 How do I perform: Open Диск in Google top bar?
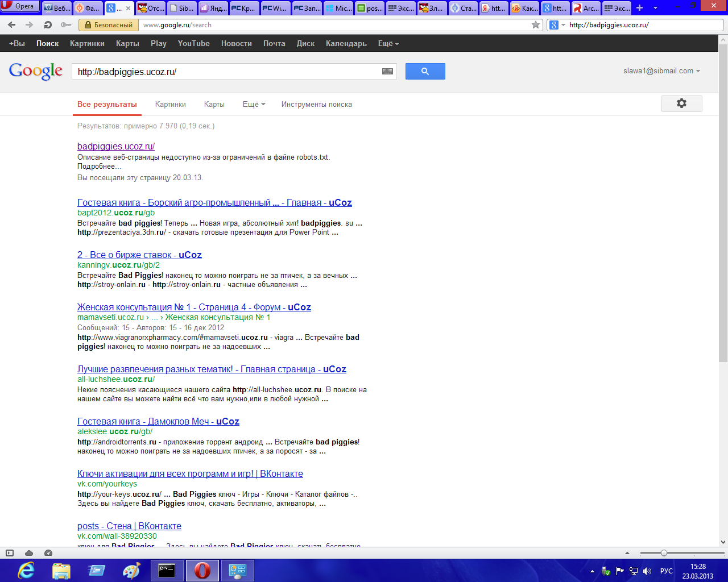point(305,43)
